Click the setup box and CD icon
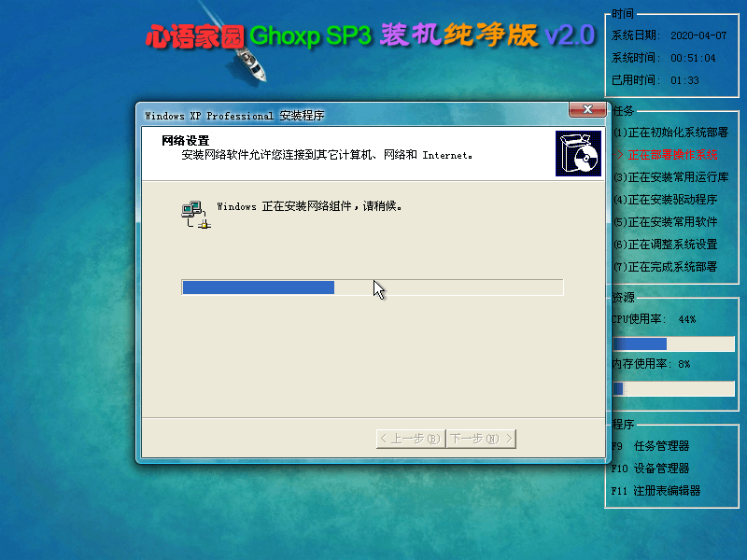The height and width of the screenshot is (560, 747). (x=578, y=154)
